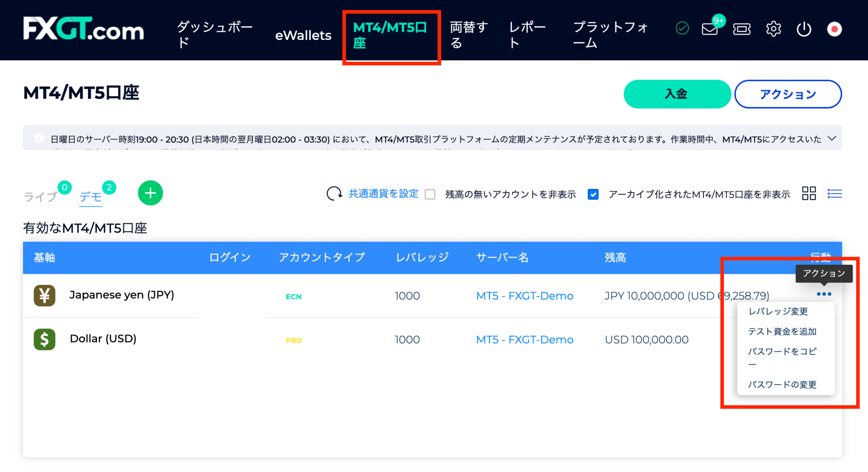The image size is (868, 472).
Task: Open the promotions ticket icon
Action: pyautogui.click(x=741, y=29)
